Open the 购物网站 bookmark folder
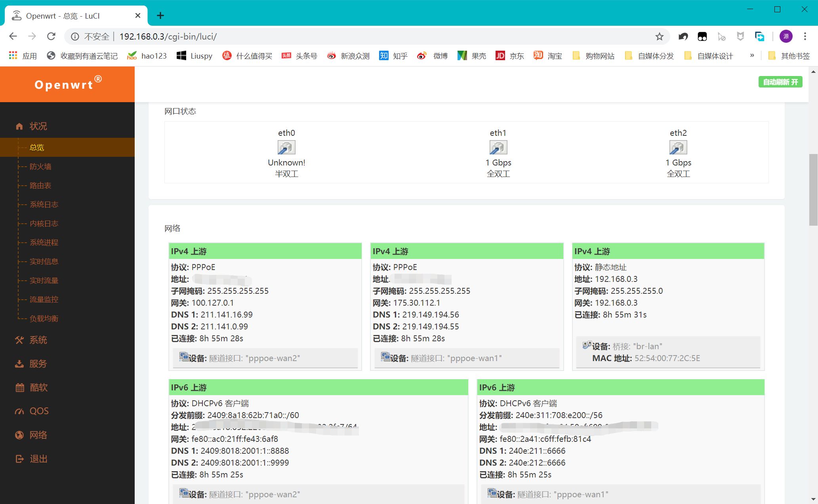Screen dimensions: 818x504 coord(593,56)
